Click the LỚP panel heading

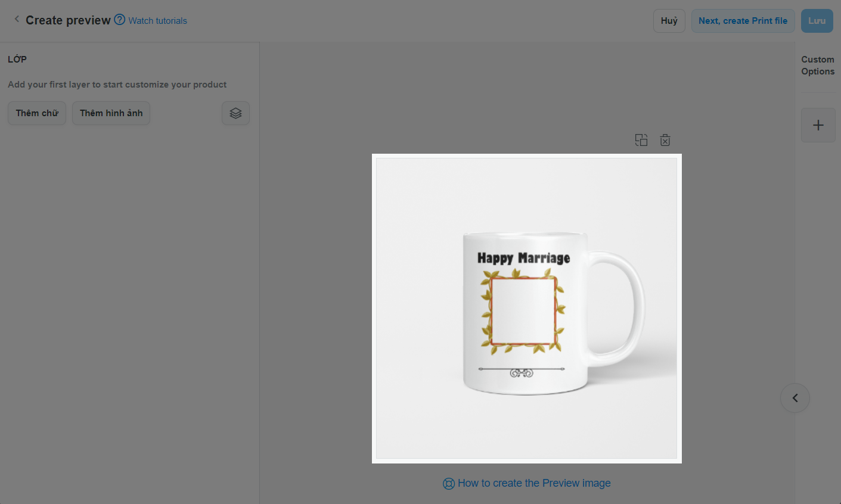pyautogui.click(x=17, y=59)
